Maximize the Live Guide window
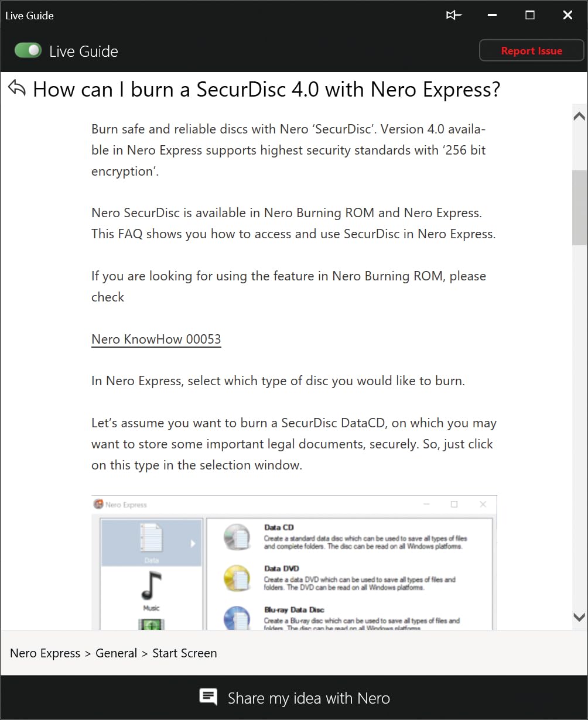588x720 pixels. click(530, 15)
